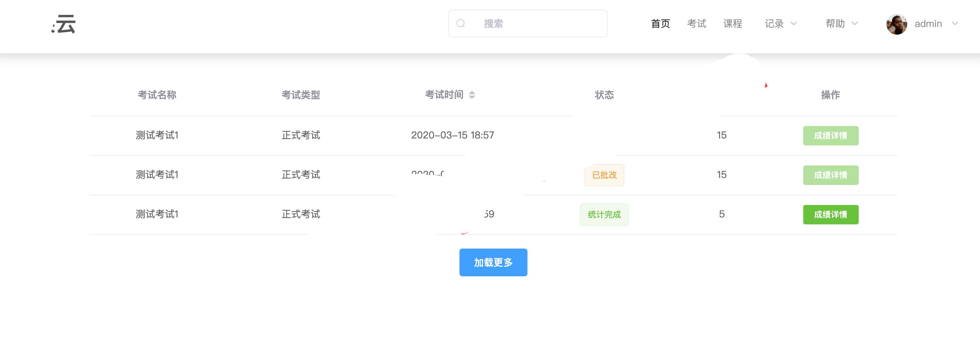
Task: Click the sort arrows beside 考试时间
Action: [x=472, y=95]
